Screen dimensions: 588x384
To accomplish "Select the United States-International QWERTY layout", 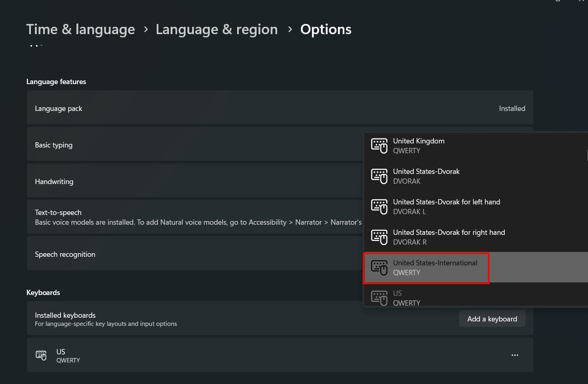I will coord(435,267).
